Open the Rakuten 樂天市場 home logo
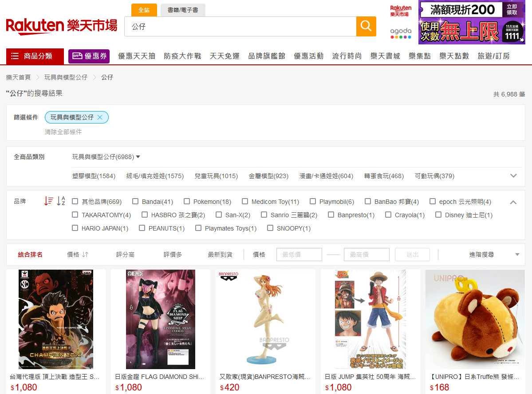Image resolution: width=532 pixels, height=394 pixels. point(62,26)
